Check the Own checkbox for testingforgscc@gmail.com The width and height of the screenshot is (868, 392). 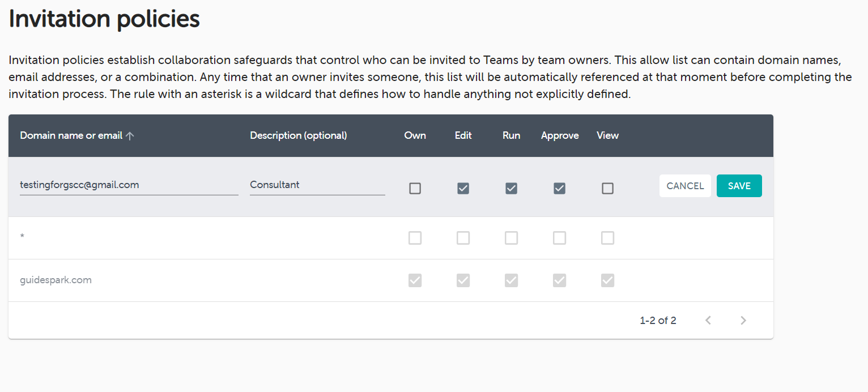[415, 189]
